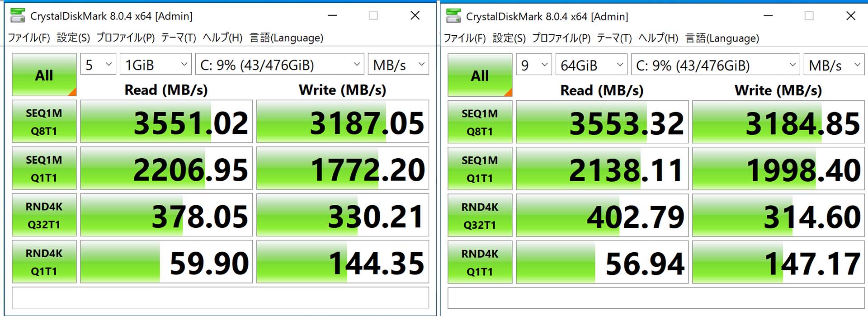Click the 330.21 write result
Screen dimensions: 868x316
click(343, 215)
